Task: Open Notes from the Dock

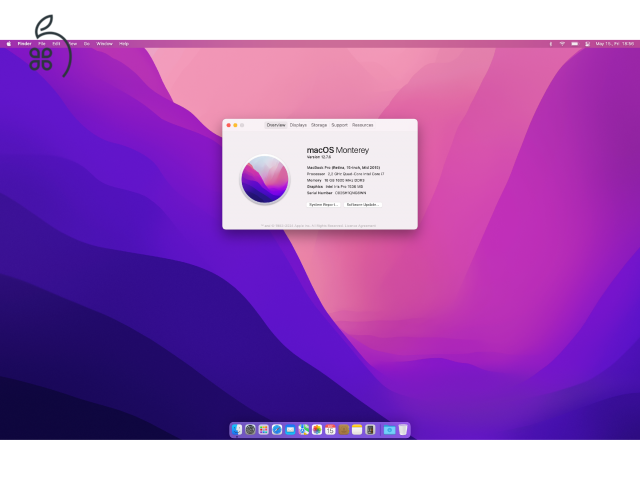Action: pyautogui.click(x=357, y=429)
